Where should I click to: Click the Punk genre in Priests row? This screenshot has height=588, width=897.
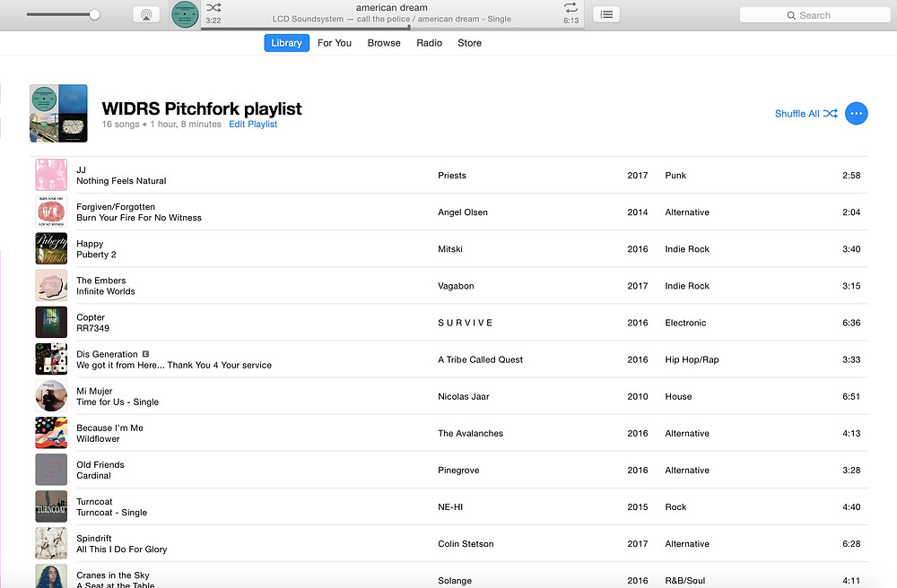click(x=675, y=176)
